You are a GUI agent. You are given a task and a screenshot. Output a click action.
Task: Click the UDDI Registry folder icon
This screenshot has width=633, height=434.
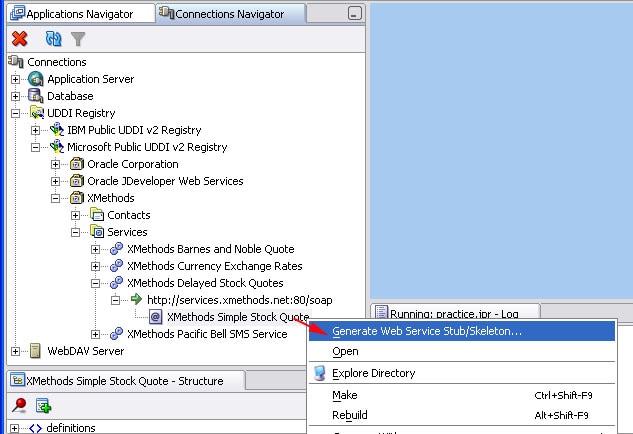pos(37,113)
